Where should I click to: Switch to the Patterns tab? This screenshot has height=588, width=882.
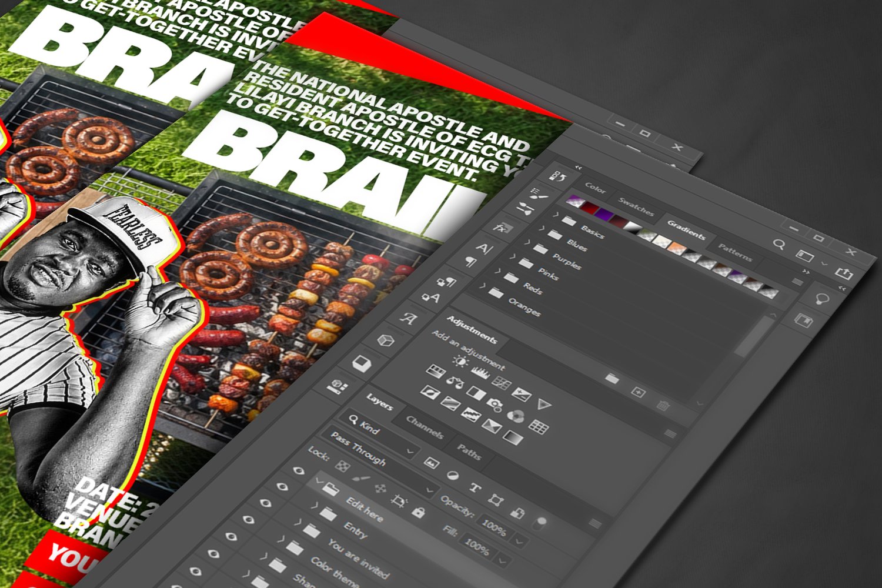click(735, 253)
